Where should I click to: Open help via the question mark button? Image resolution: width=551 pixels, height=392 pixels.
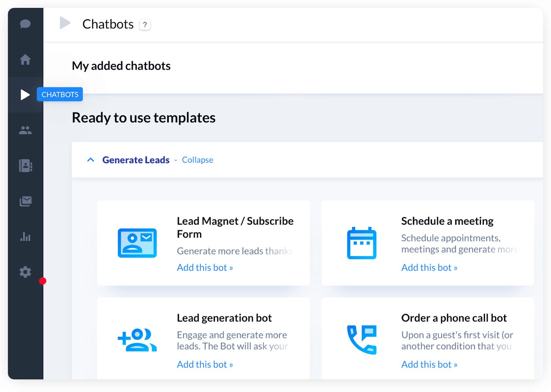(145, 24)
